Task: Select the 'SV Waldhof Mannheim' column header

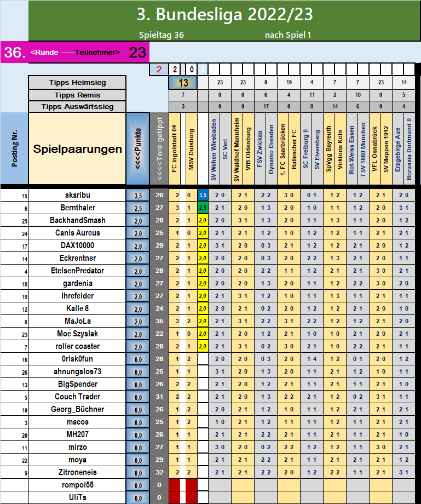Action: pos(237,148)
